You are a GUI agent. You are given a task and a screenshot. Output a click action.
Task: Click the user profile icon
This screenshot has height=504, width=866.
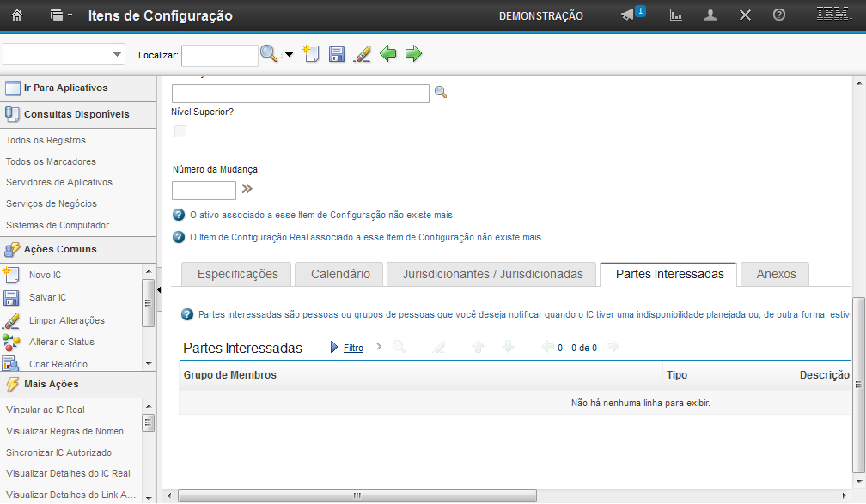tap(710, 15)
